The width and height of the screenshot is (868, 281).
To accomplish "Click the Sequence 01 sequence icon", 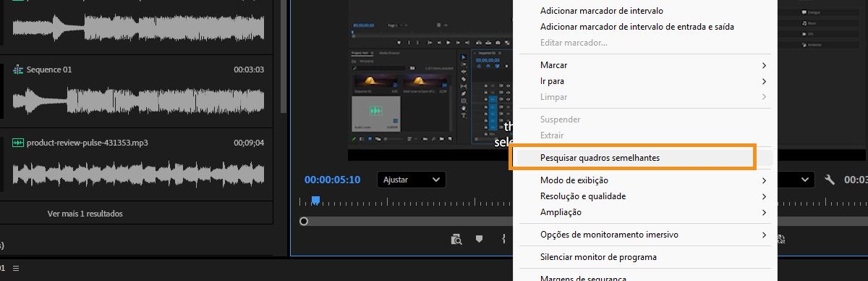I will (x=18, y=70).
